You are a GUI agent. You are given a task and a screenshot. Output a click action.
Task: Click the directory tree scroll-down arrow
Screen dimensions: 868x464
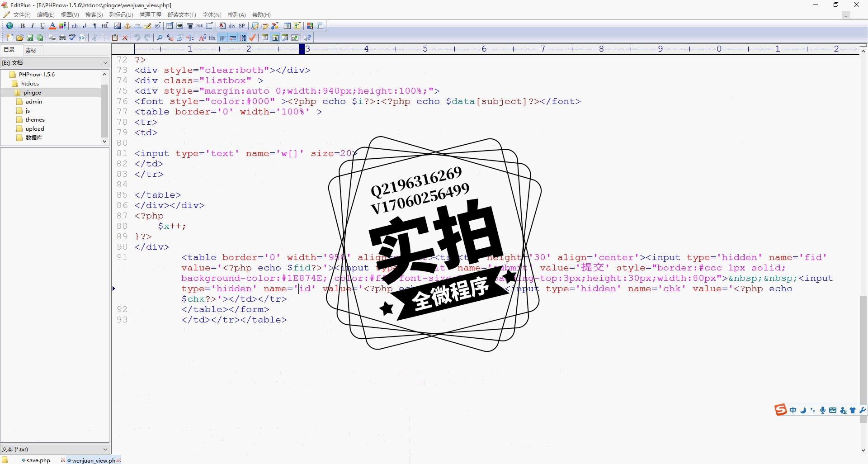[104, 141]
